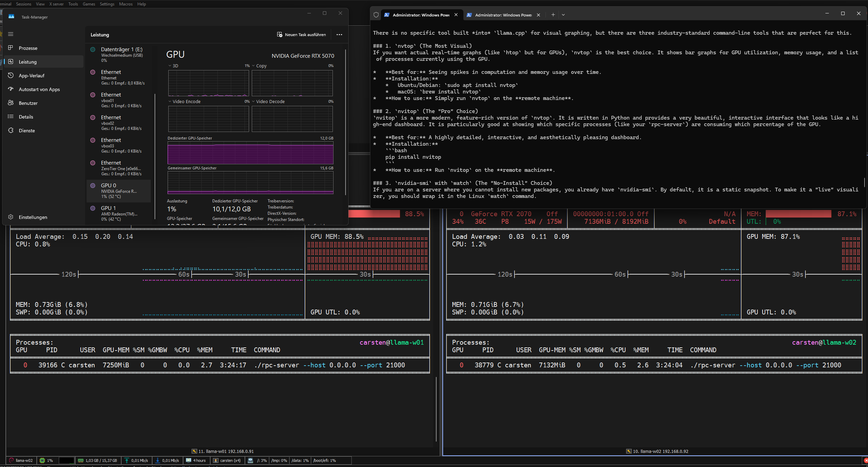This screenshot has height=467, width=868.
Task: Toggle the Task-Manager hamburger navigation menu
Action: tap(11, 34)
